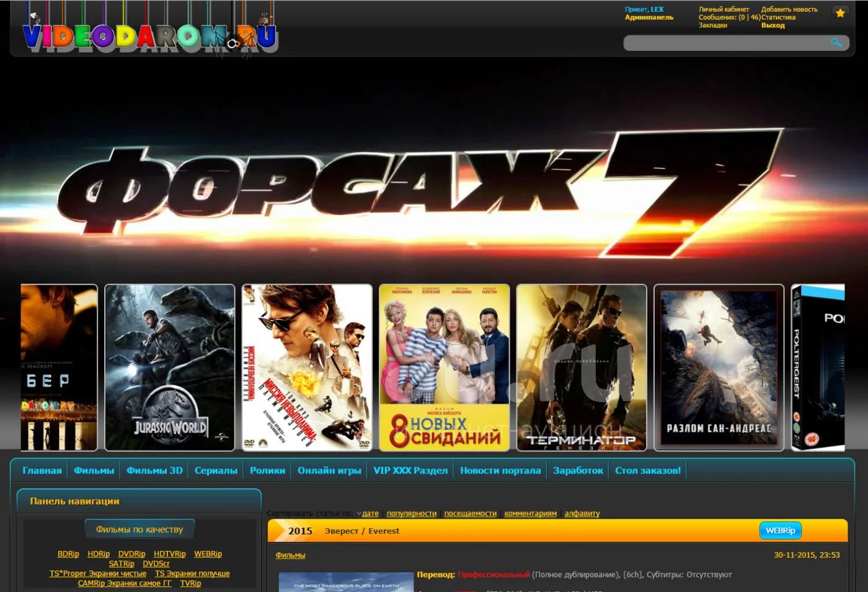This screenshot has width=868, height=592.
Task: Click the LEX username
Action: [x=657, y=9]
